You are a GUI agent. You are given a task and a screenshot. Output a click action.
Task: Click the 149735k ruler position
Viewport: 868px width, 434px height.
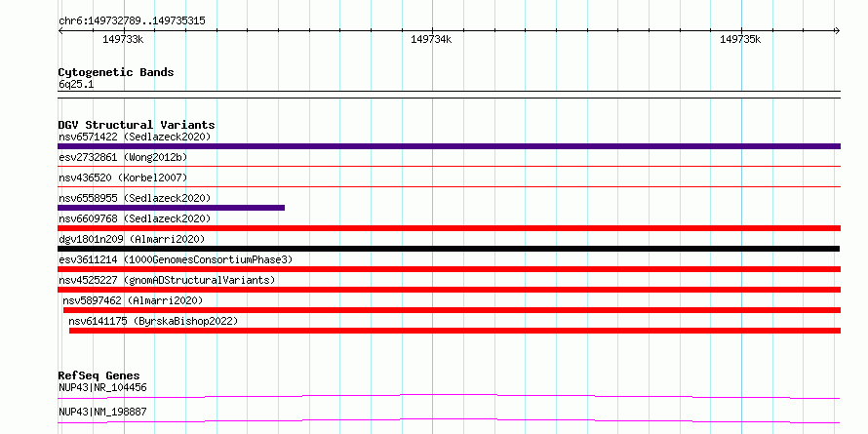coord(740,39)
